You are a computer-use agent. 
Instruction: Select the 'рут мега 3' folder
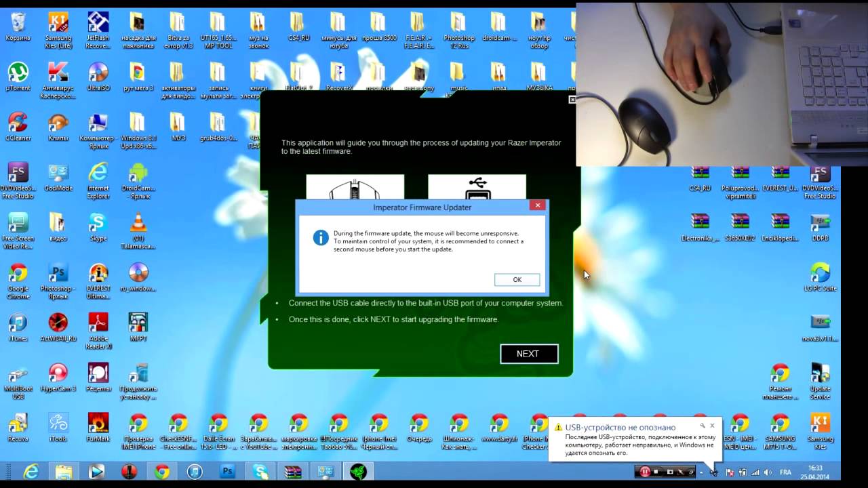pos(138,77)
